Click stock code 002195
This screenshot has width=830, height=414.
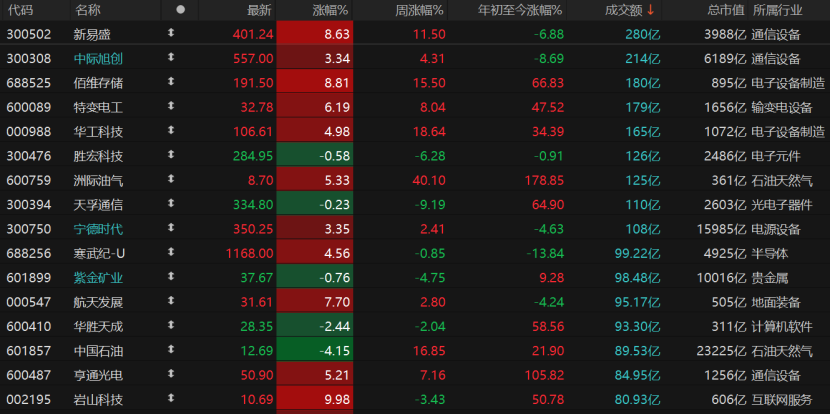point(29,400)
